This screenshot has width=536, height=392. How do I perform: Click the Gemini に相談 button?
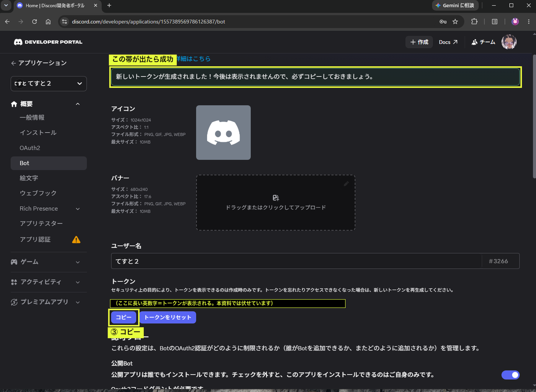pyautogui.click(x=455, y=5)
